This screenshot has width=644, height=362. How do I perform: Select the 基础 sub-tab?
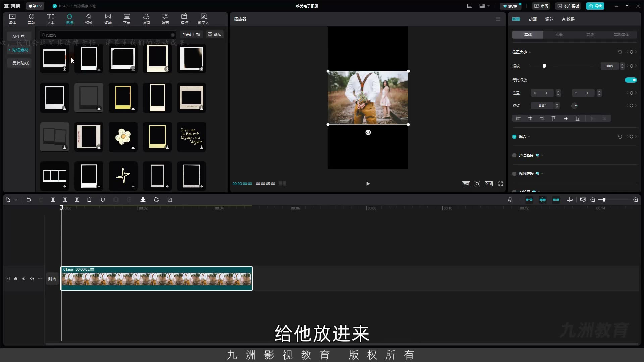pos(528,35)
